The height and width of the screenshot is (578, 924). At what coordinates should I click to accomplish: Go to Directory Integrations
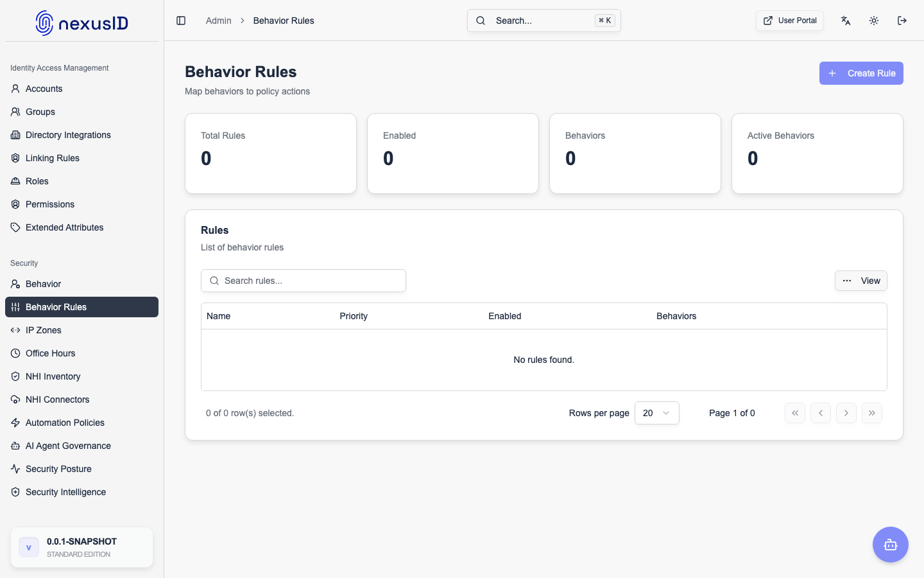(x=81, y=135)
